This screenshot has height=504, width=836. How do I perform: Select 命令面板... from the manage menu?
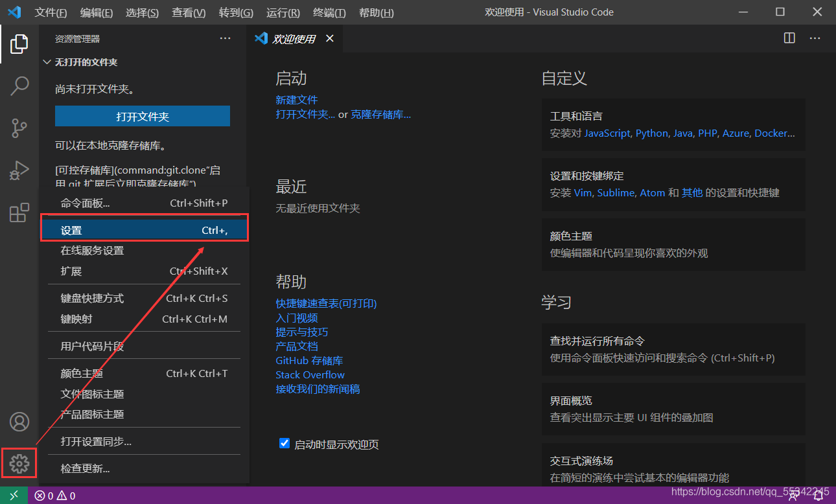coord(144,203)
